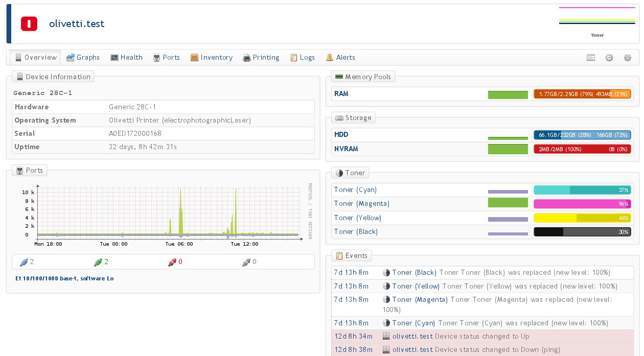Click Toner (Black) link in events list
Viewport: 644px width, 356px height.
pos(415,273)
